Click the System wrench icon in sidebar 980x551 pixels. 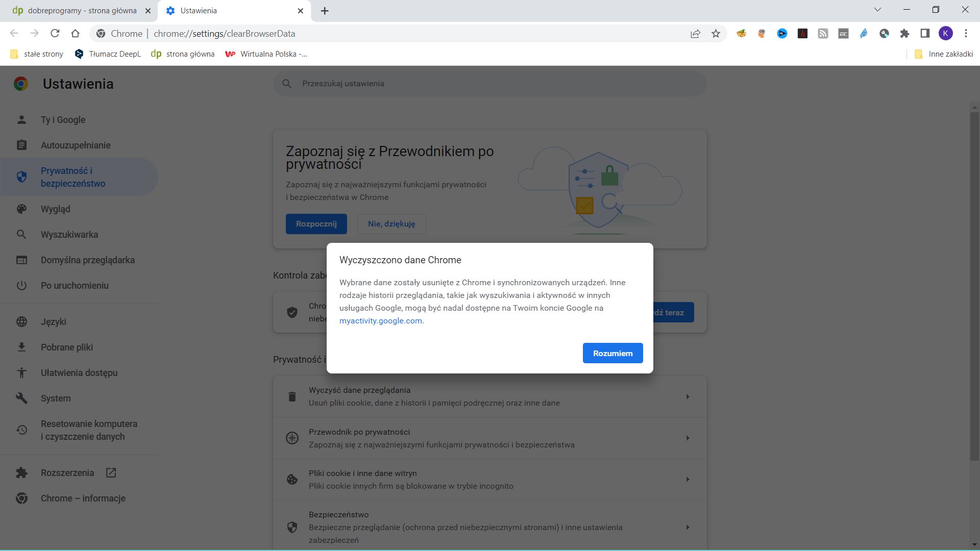point(21,398)
